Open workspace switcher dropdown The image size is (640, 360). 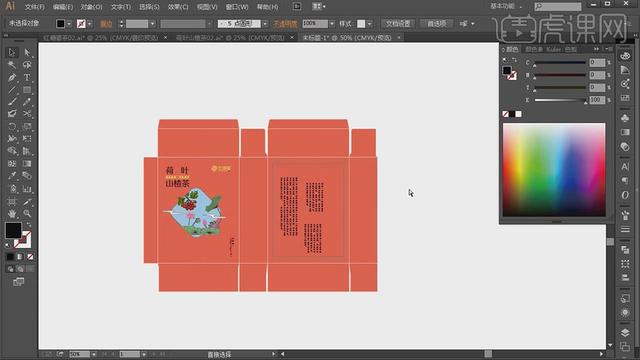pos(507,6)
